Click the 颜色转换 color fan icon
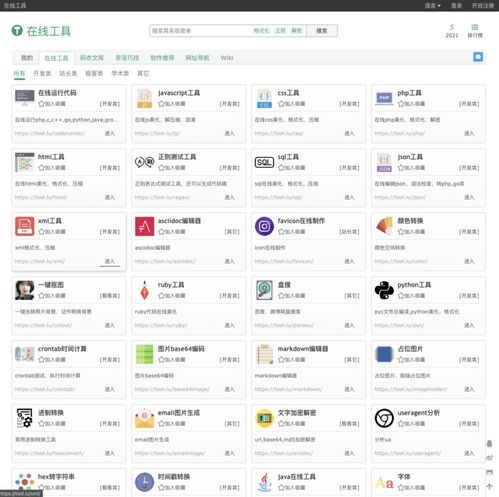 (384, 226)
